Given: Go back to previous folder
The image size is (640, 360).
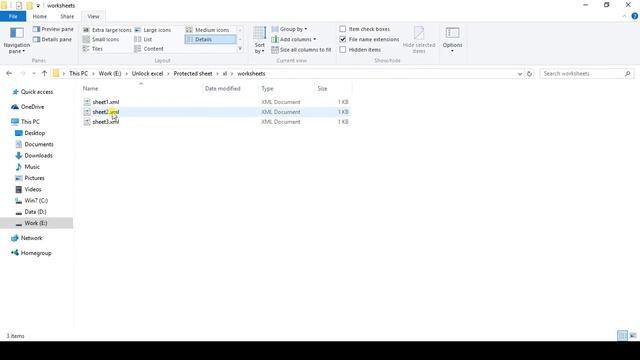Looking at the screenshot, I should click(9, 73).
